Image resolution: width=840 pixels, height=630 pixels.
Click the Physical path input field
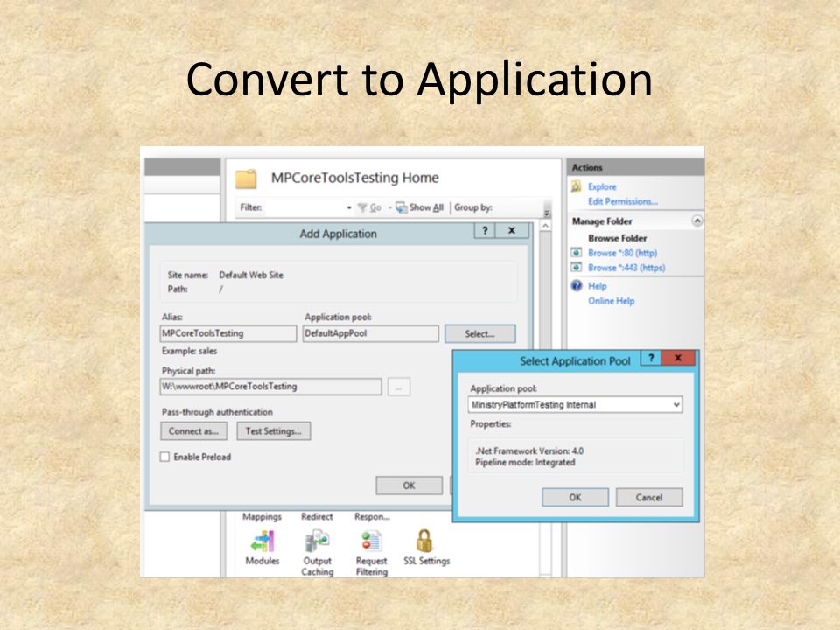(270, 387)
